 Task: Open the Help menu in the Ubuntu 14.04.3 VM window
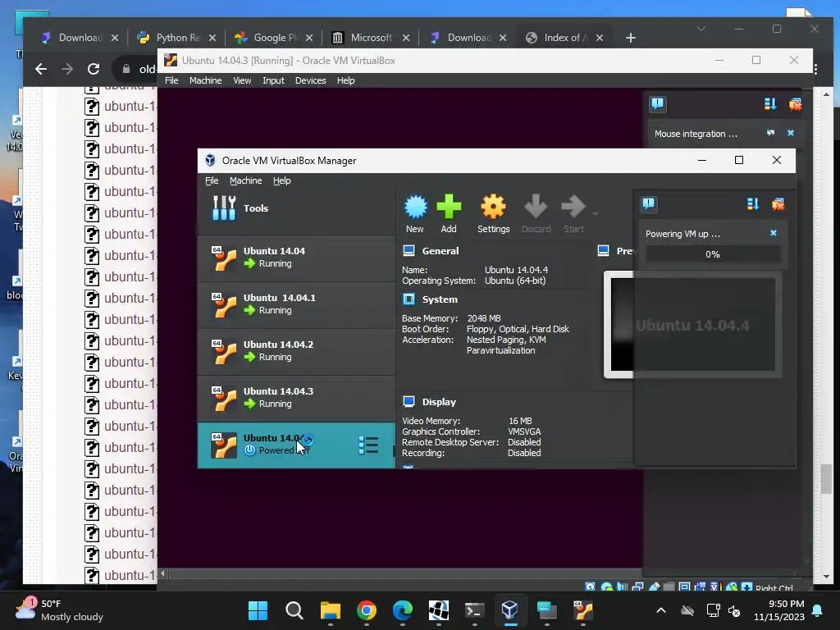point(345,80)
